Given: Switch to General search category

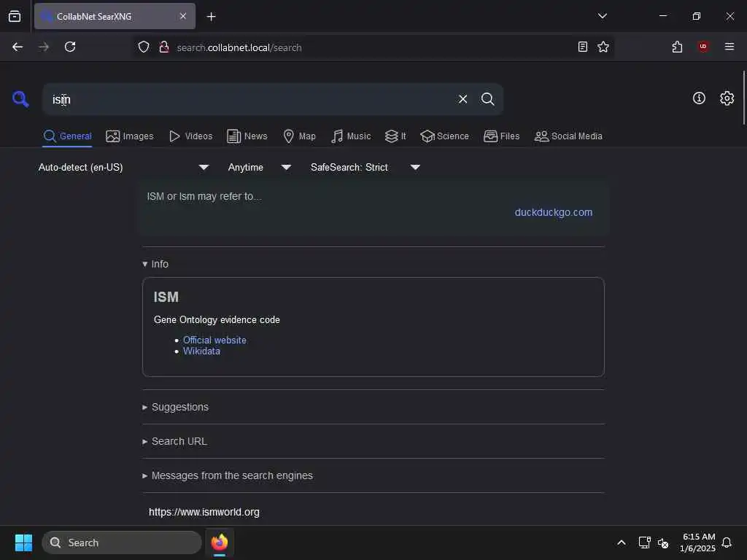Looking at the screenshot, I should [67, 136].
